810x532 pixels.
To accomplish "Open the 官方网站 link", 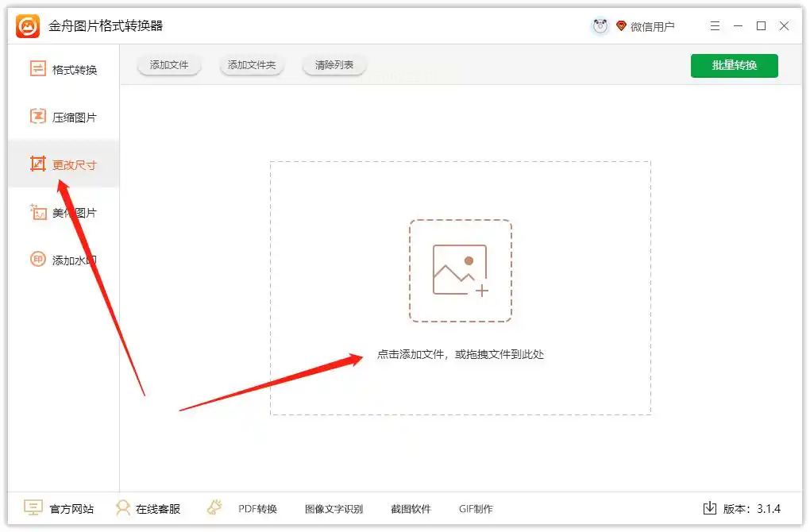I will click(x=71, y=509).
